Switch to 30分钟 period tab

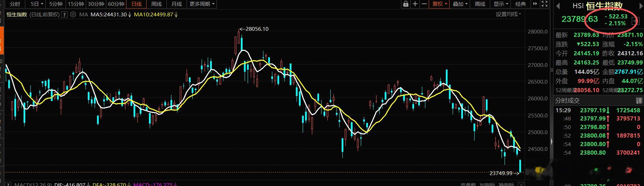pos(96,4)
